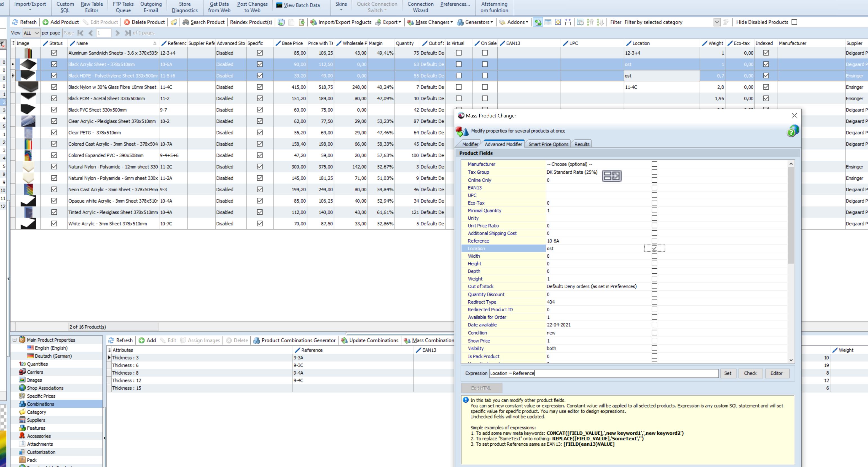Click the Expression input field
Screen dimensions: 868x467
(x=603, y=373)
